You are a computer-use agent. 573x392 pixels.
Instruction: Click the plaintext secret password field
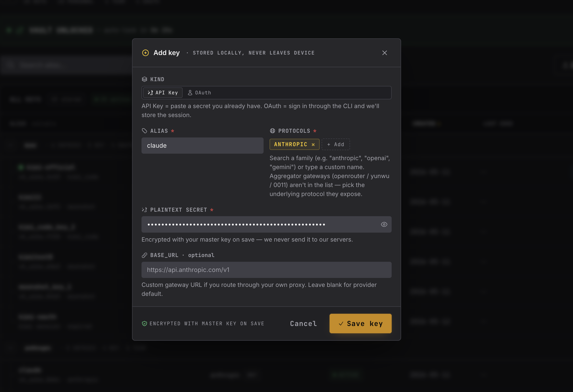[266, 224]
